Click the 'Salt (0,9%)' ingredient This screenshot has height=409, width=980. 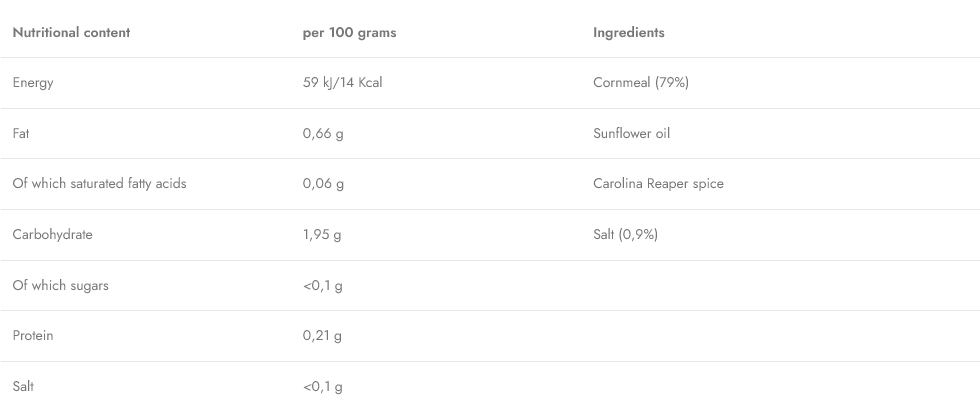[x=625, y=234]
